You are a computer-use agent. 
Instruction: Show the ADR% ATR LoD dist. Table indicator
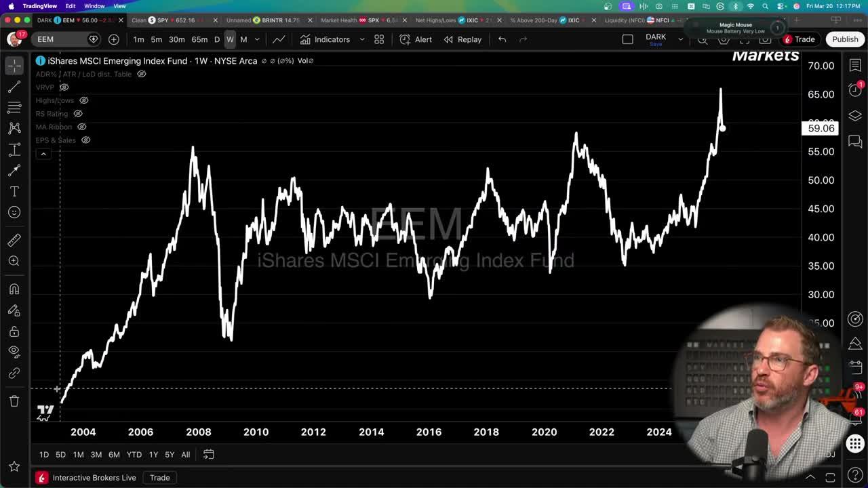pos(142,74)
